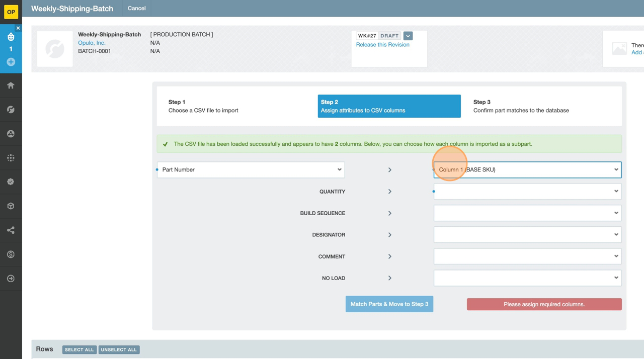Viewport: 644px width, 359px height.
Task: Open the Part Number attribute dropdown
Action: click(x=251, y=170)
